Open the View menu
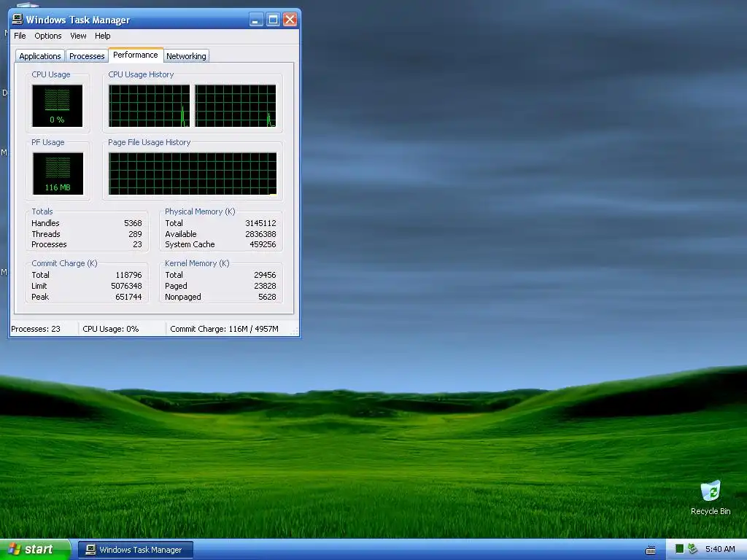 [x=78, y=36]
